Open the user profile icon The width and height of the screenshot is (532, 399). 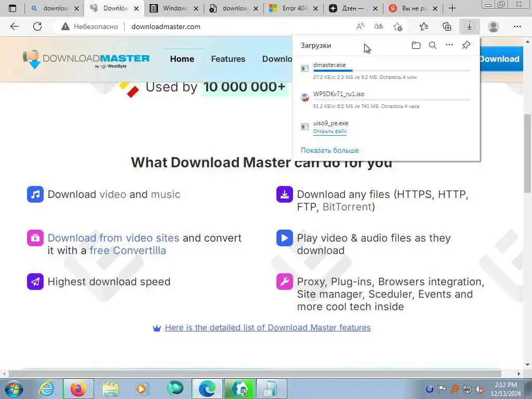click(x=494, y=26)
